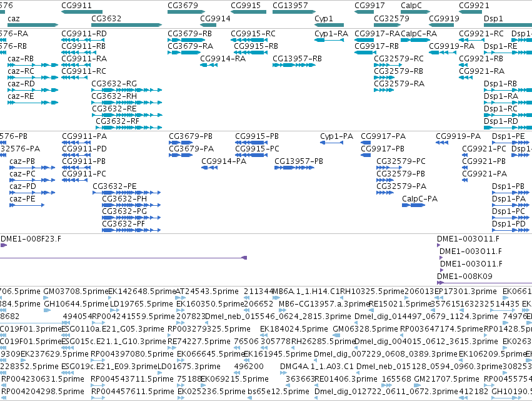Select transcript CG3679-RB

click(x=189, y=34)
